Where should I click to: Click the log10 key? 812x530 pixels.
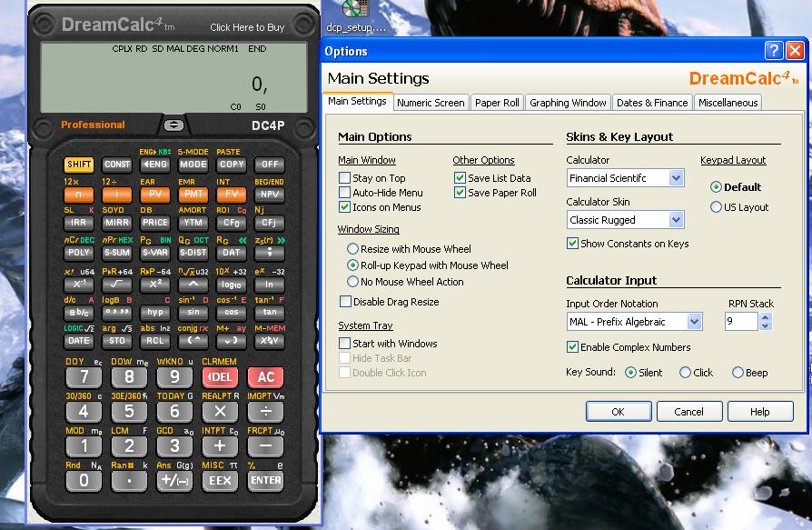pyautogui.click(x=232, y=284)
